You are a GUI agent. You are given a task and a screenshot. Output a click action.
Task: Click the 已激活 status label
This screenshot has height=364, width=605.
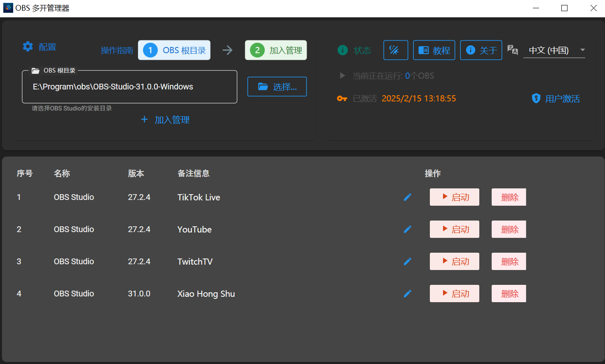pyautogui.click(x=365, y=99)
